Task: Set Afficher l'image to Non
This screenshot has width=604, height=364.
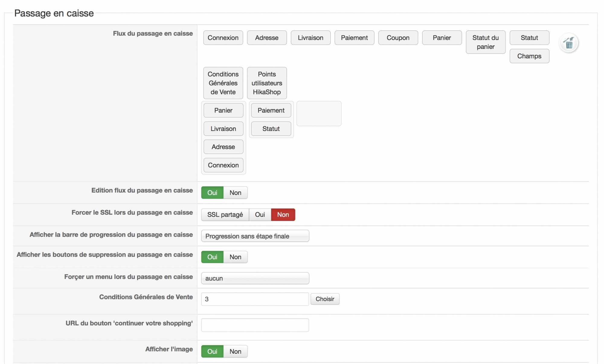Action: (235, 351)
